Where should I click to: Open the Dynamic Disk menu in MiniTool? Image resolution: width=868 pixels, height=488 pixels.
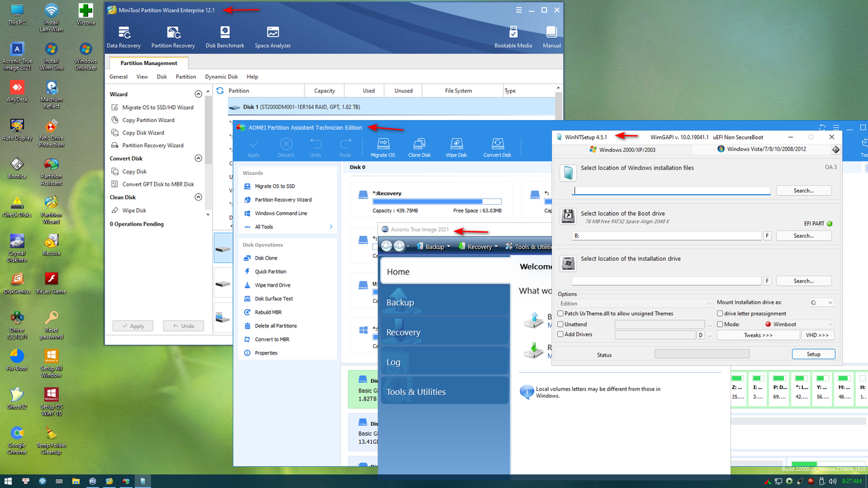pyautogui.click(x=222, y=77)
